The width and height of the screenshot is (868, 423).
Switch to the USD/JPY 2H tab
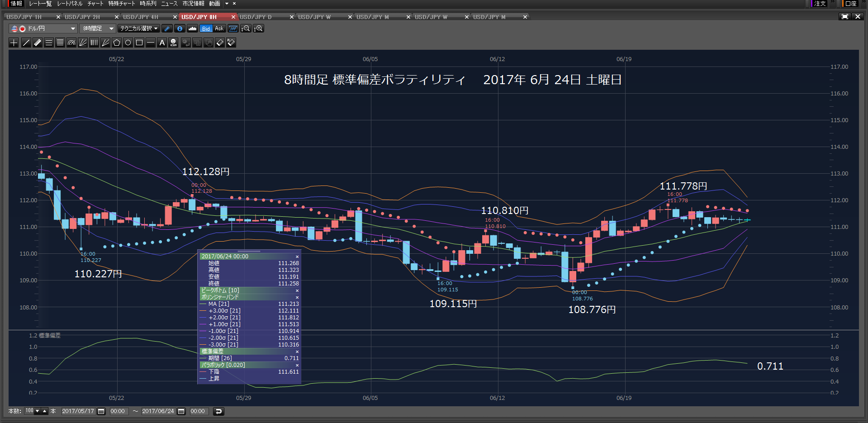pos(82,17)
